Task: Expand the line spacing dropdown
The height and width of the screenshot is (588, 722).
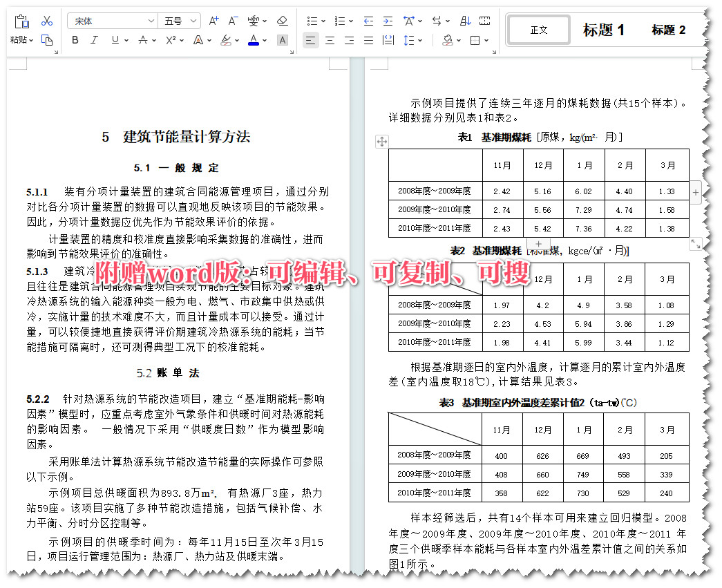Action: [412, 40]
